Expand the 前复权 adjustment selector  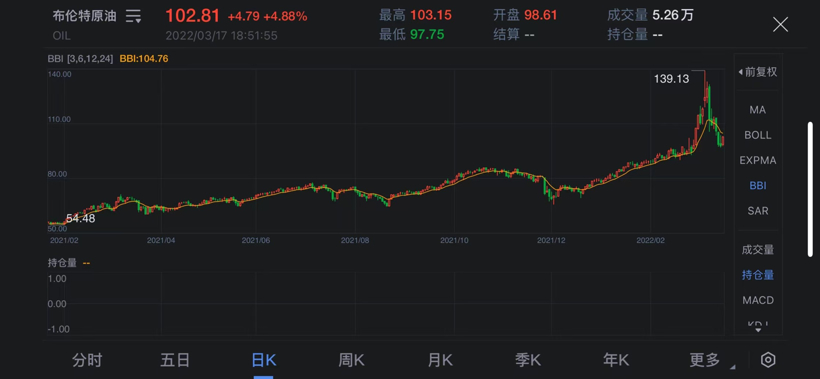(757, 72)
